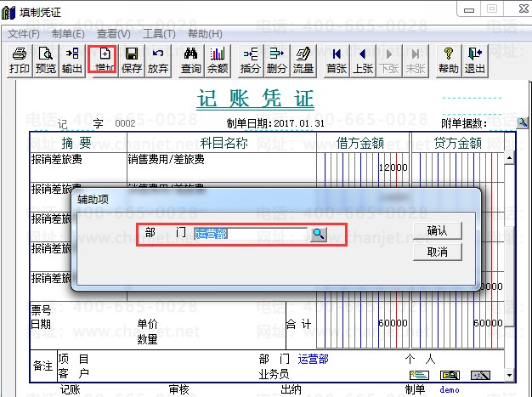532x397 pixels.
Task: Click the 部门 department input field
Action: [x=251, y=234]
